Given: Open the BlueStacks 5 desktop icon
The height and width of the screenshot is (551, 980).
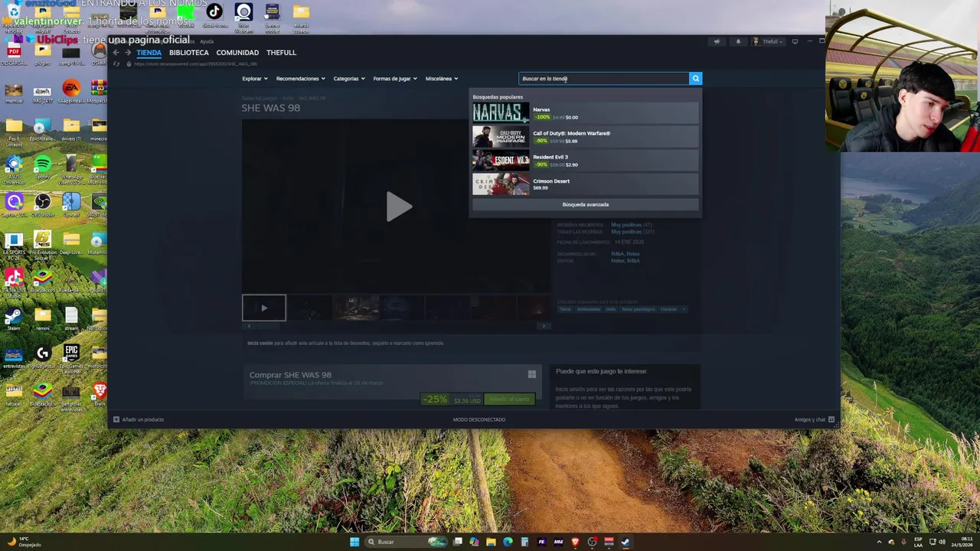Looking at the screenshot, I should tap(43, 282).
